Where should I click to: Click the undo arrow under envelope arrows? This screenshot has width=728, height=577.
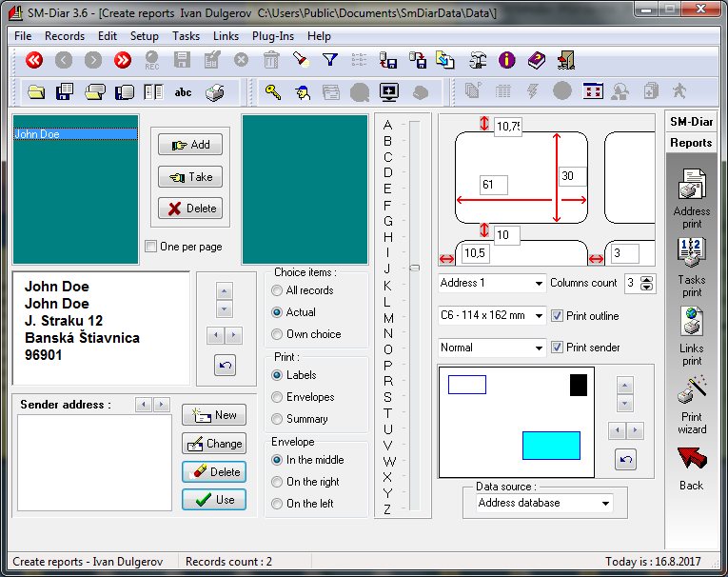pos(625,460)
